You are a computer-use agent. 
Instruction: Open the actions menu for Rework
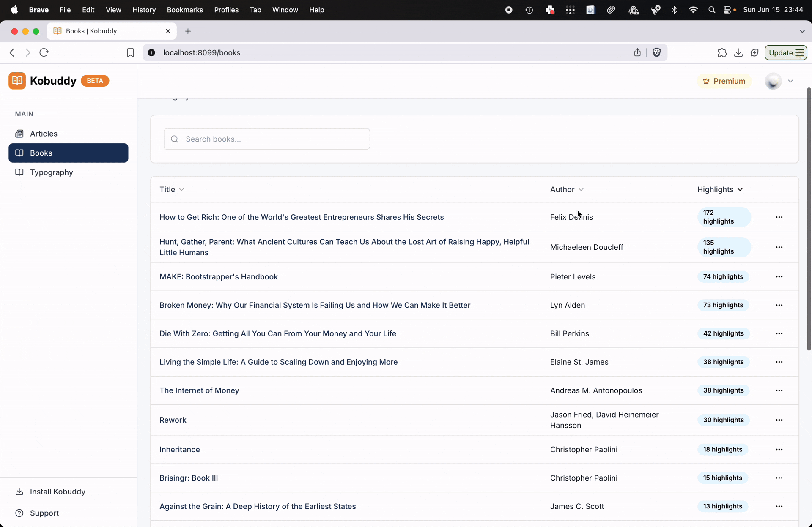tap(779, 420)
